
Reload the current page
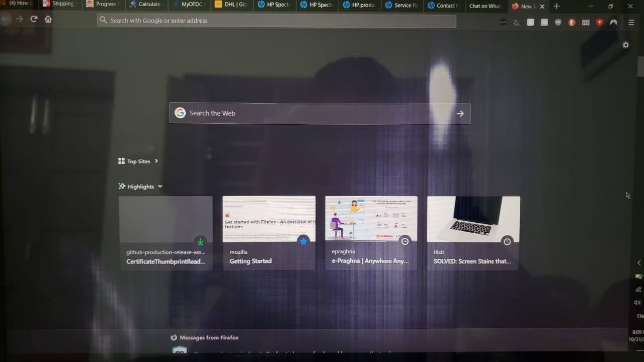[34, 19]
